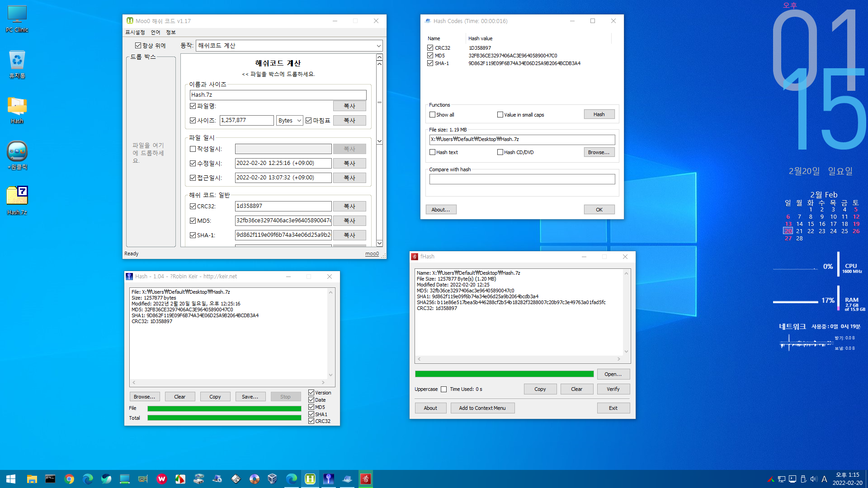Open the Windows Start menu
This screenshot has width=868, height=488.
(11, 479)
